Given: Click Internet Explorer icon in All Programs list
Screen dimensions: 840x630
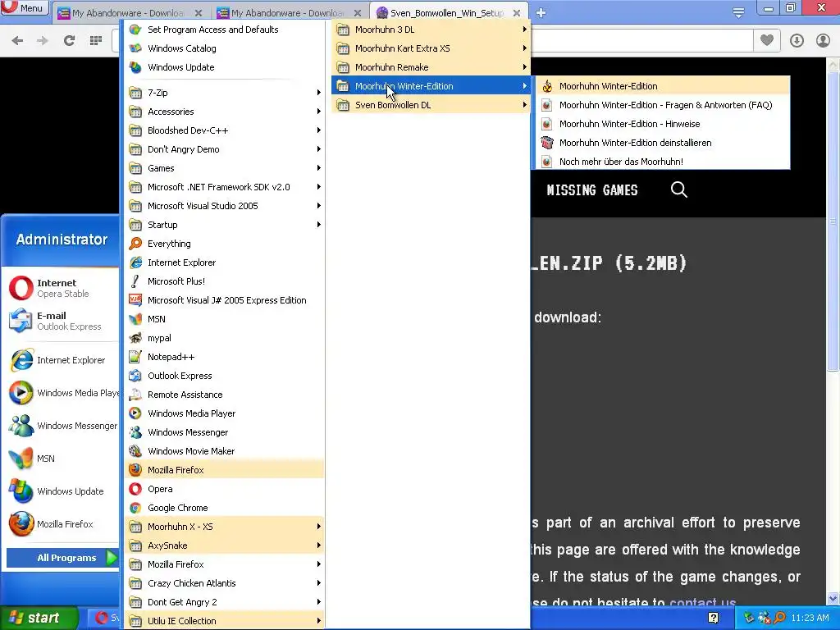Looking at the screenshot, I should 135,262.
